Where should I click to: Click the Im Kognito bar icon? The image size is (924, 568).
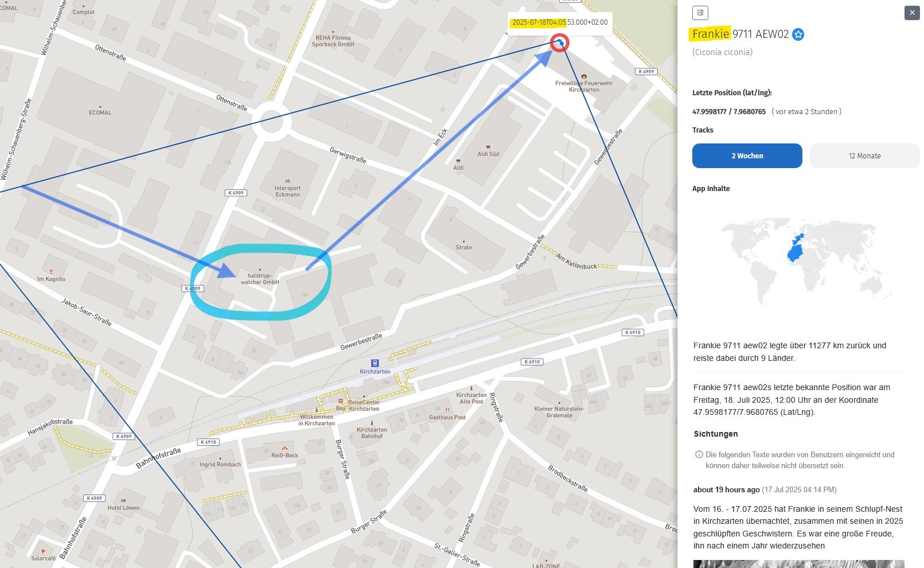(51, 272)
